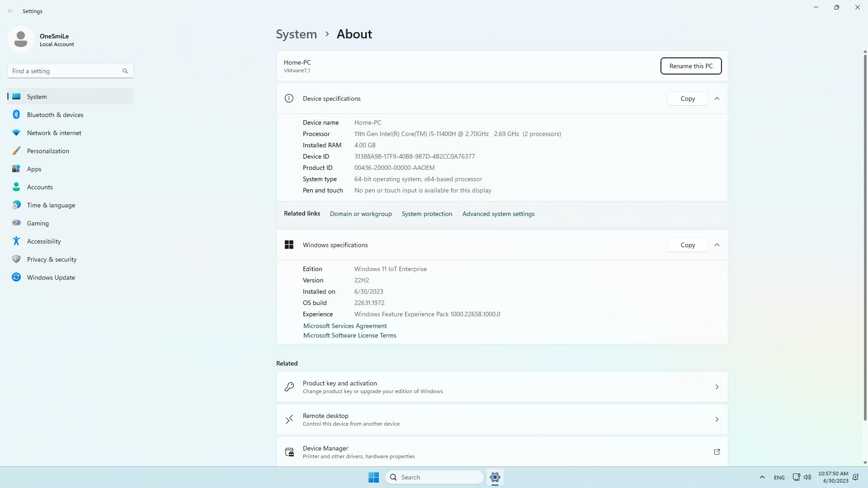Go to Apps in sidebar
Viewport: 868px width, 488px height.
click(34, 169)
